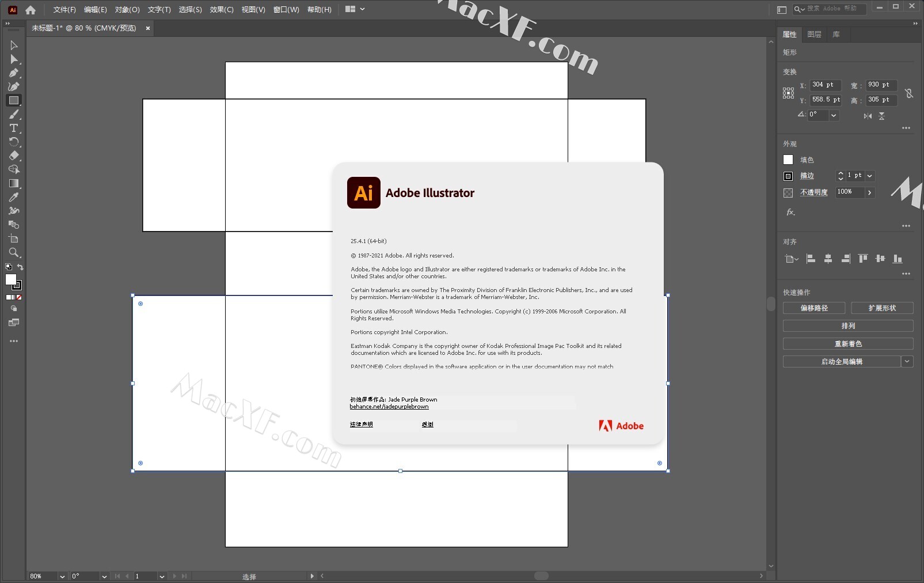
Task: Open the stroke weight dropdown
Action: click(x=870, y=176)
